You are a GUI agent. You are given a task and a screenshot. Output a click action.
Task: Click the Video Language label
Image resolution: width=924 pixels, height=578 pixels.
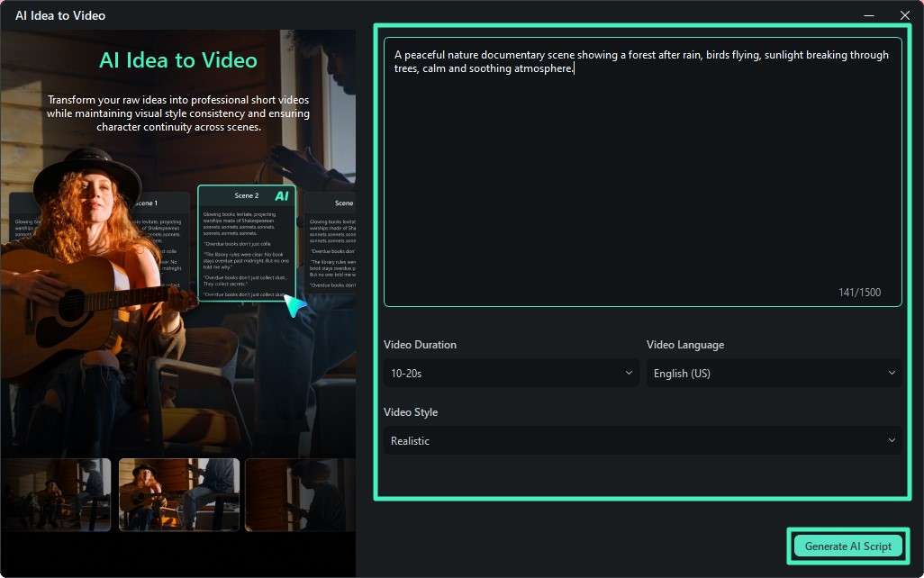685,345
